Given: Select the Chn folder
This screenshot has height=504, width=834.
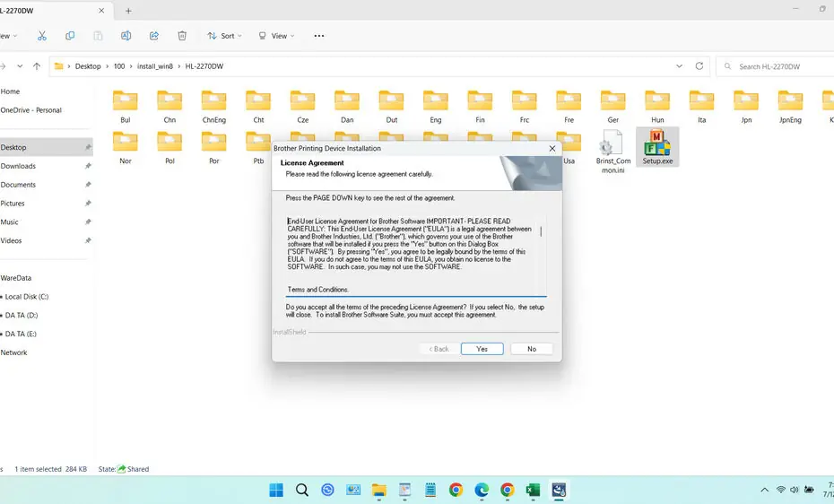Looking at the screenshot, I should (x=169, y=107).
